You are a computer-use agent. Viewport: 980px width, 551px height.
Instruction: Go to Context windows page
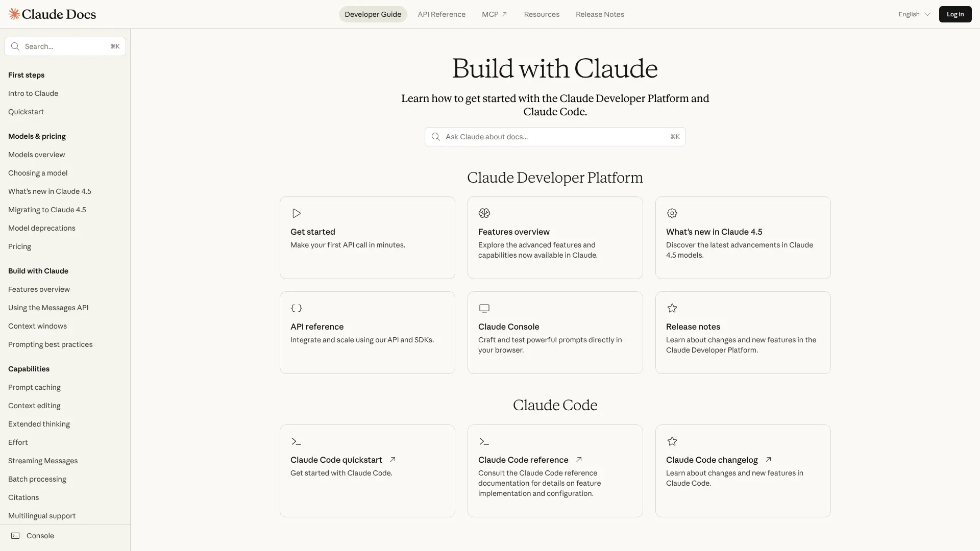click(37, 326)
